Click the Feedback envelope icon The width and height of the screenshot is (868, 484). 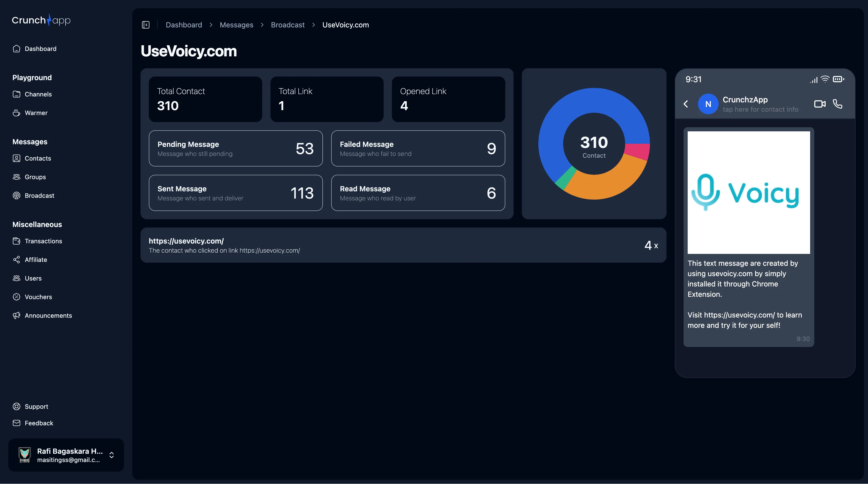(17, 423)
